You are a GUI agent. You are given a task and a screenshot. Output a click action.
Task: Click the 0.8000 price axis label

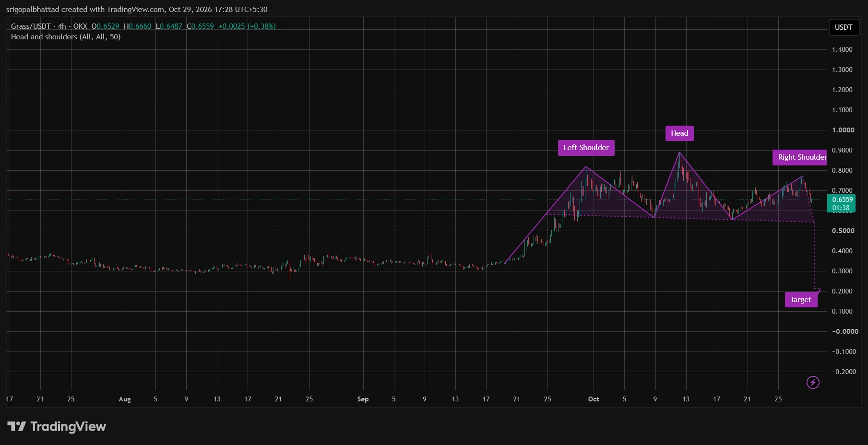pyautogui.click(x=842, y=170)
